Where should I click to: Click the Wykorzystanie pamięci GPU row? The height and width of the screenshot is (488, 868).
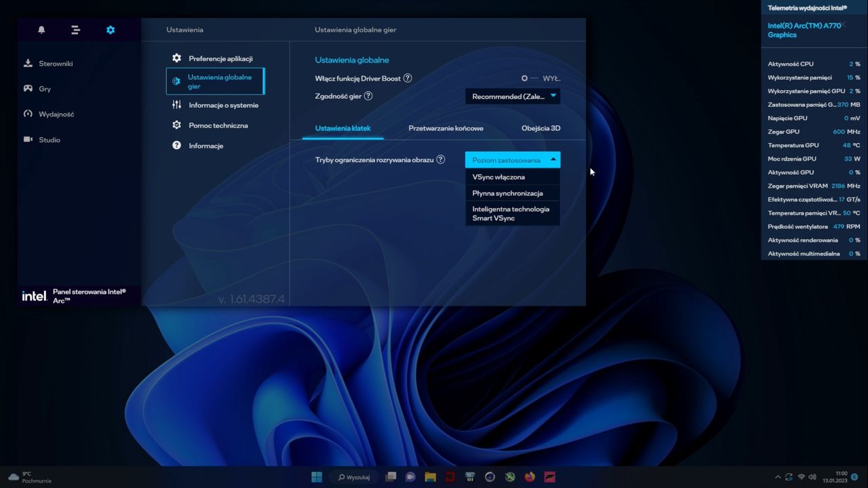814,91
